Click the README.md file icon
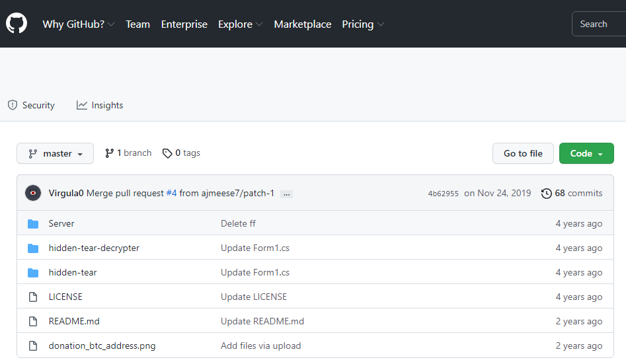Image resolution: width=626 pixels, height=364 pixels. (33, 321)
